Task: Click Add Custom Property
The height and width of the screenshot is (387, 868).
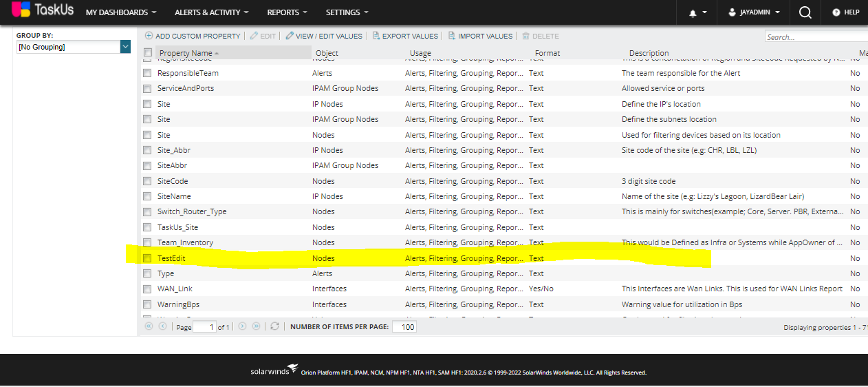Action: [x=193, y=36]
